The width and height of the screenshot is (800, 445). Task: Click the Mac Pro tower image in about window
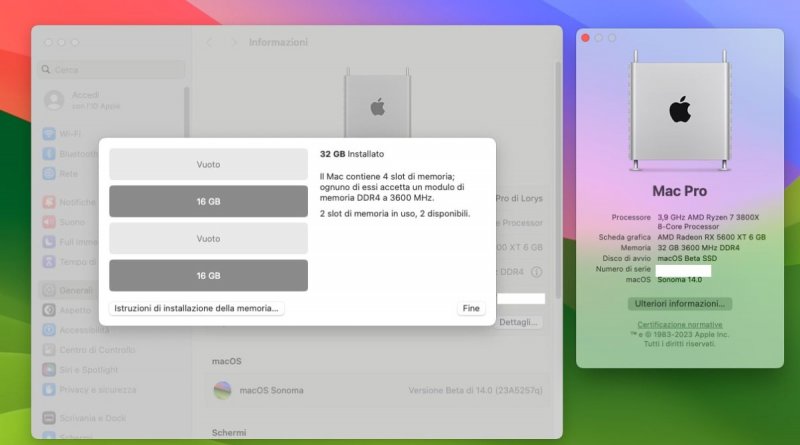pyautogui.click(x=680, y=111)
